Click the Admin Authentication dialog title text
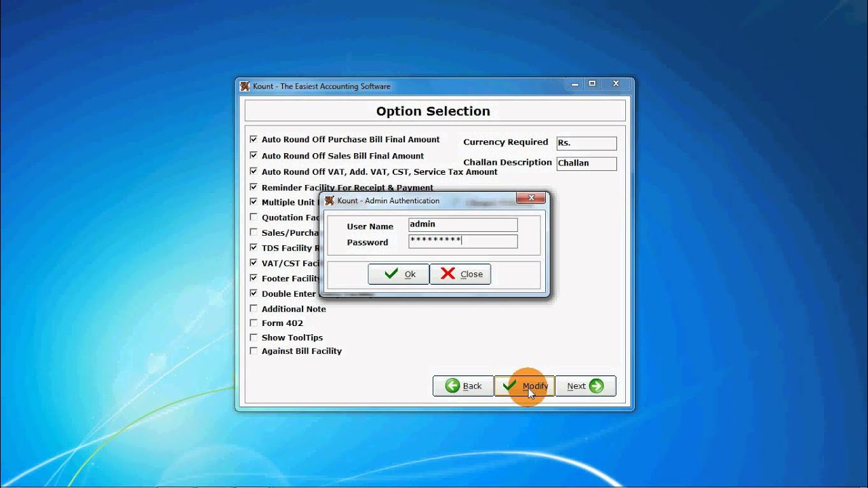This screenshot has width=868, height=488. [389, 201]
